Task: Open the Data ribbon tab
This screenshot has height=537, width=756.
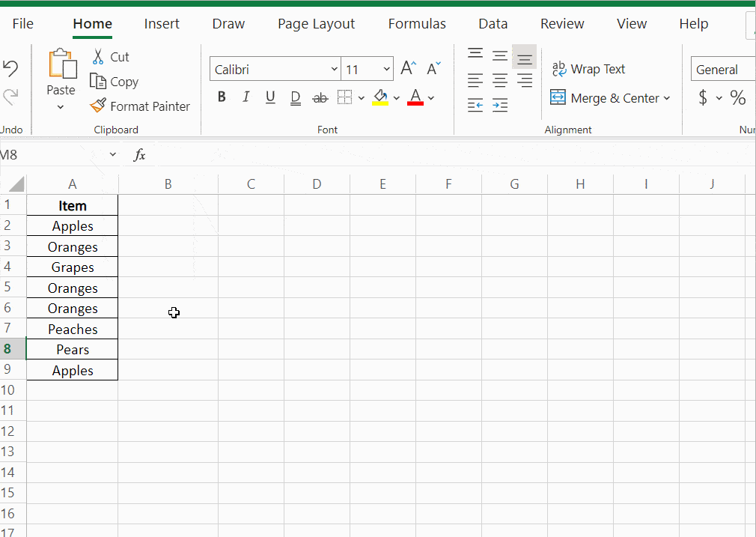Action: point(493,23)
